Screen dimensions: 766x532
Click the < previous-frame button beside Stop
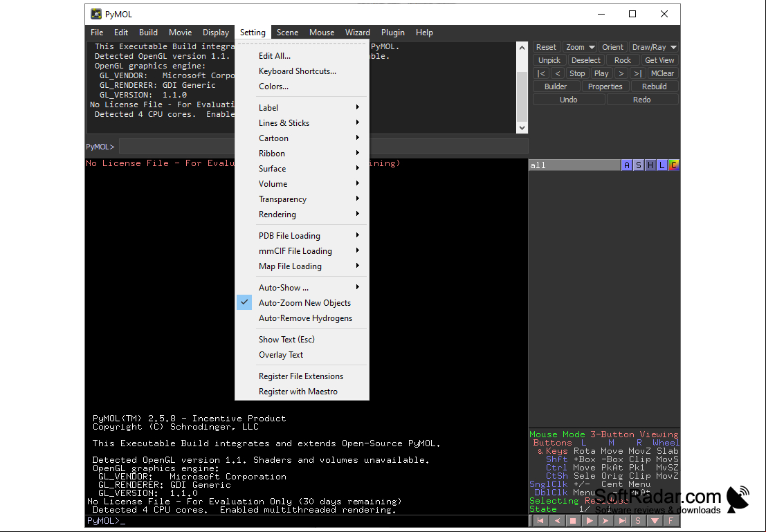(558, 73)
